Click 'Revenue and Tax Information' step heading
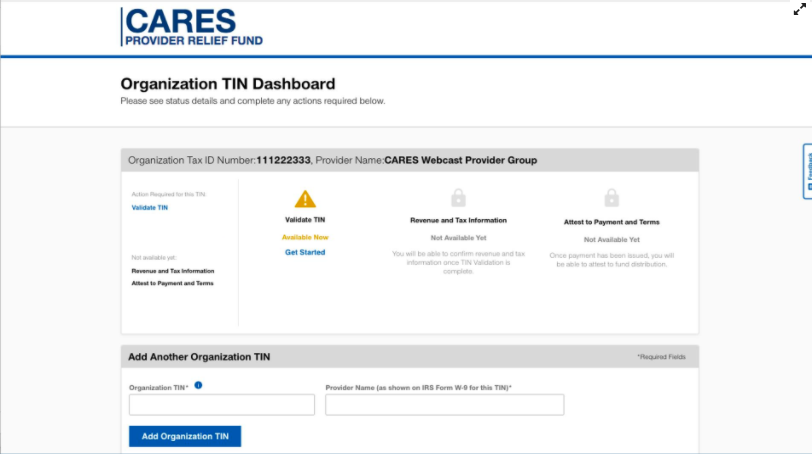The image size is (812, 454). (x=458, y=220)
